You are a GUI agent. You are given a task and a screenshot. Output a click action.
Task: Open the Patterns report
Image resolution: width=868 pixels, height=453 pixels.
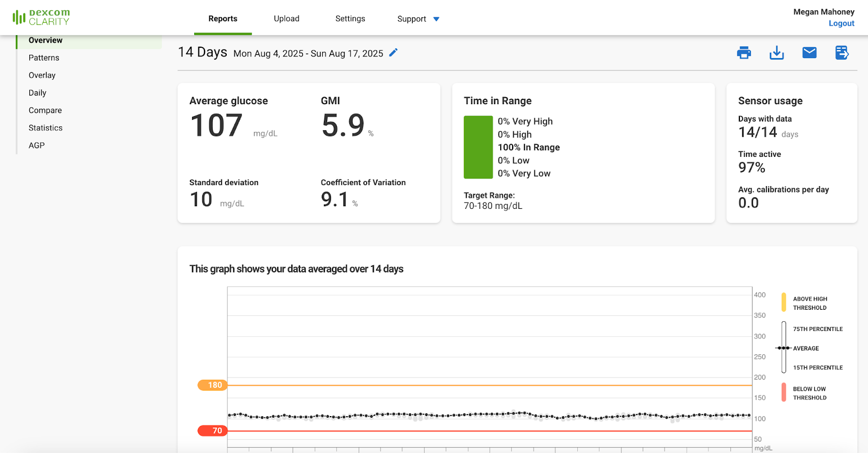point(44,58)
